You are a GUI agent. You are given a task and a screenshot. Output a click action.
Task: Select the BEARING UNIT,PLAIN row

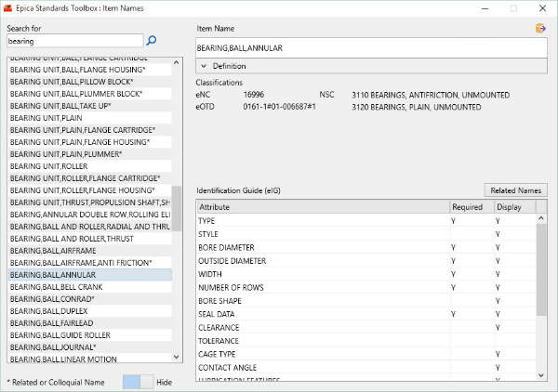click(89, 118)
